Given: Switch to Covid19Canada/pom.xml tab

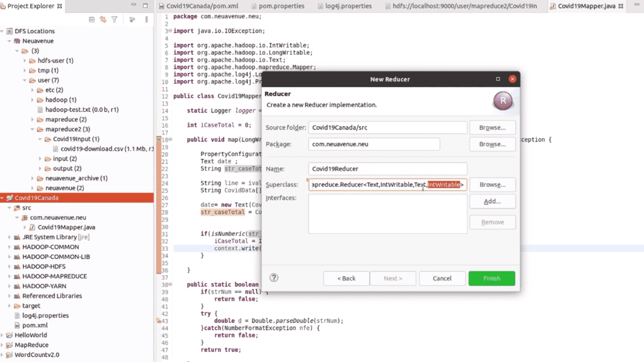Looking at the screenshot, I should coord(199,7).
